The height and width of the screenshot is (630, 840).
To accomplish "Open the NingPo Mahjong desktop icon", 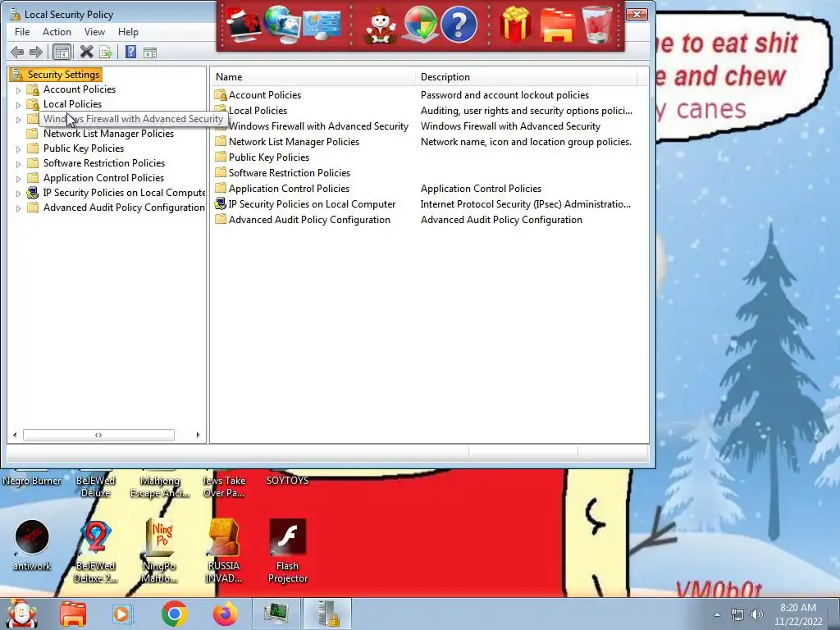I will [x=160, y=550].
